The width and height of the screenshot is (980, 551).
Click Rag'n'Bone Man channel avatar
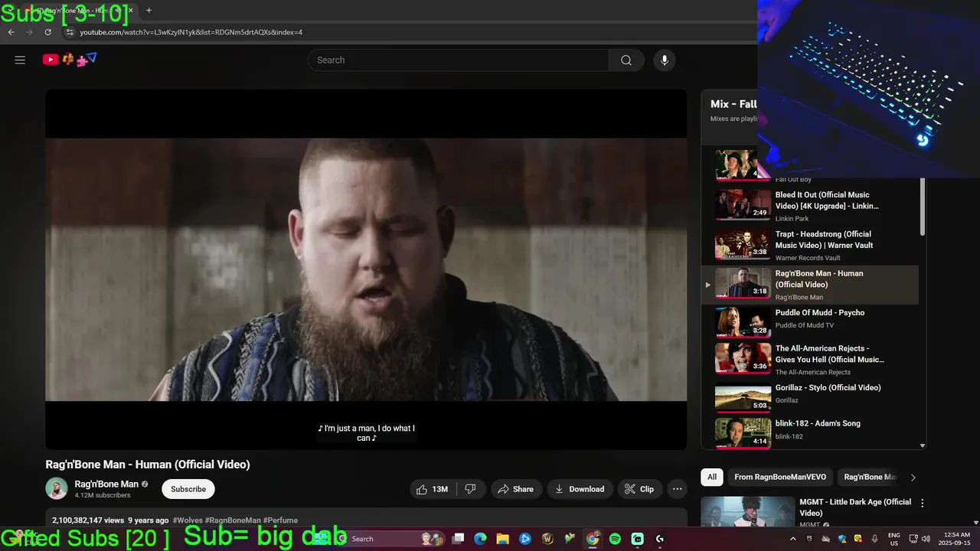click(57, 488)
